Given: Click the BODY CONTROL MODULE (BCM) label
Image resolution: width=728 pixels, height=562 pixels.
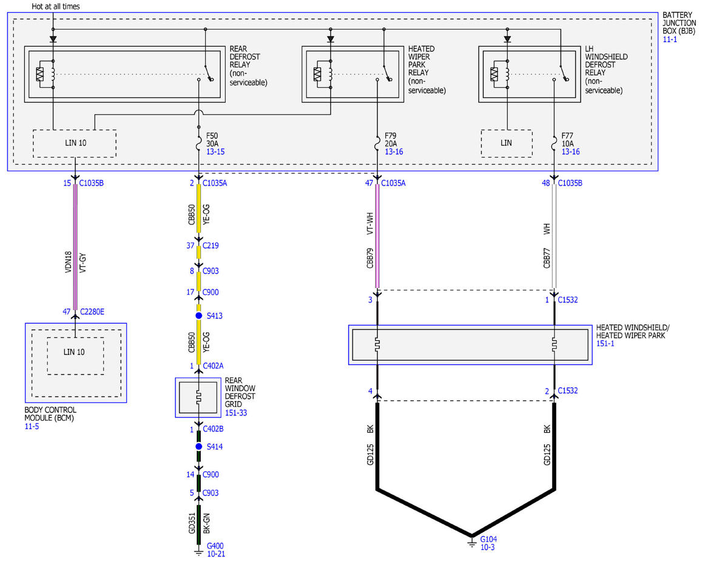Looking at the screenshot, I should point(50,414).
